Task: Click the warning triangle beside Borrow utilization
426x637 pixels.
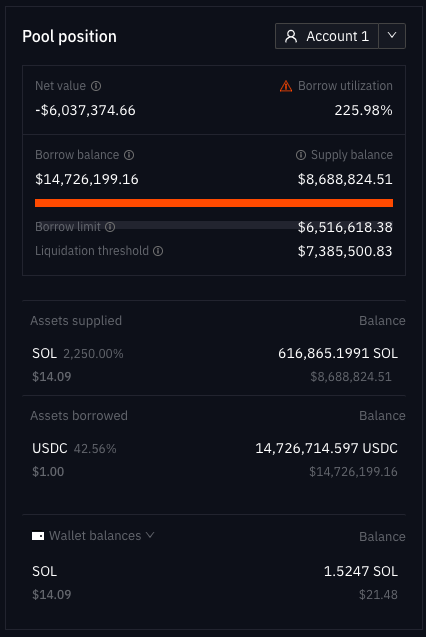Action: (x=286, y=86)
